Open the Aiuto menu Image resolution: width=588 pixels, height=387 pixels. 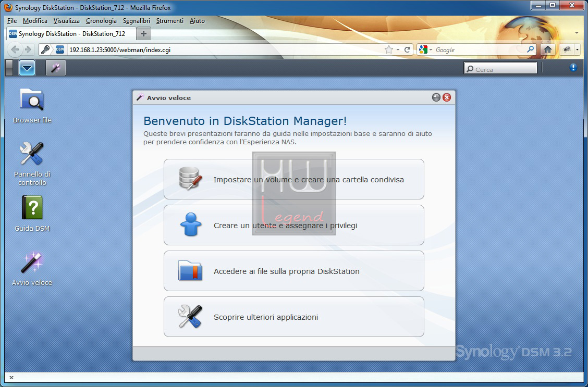(x=197, y=21)
